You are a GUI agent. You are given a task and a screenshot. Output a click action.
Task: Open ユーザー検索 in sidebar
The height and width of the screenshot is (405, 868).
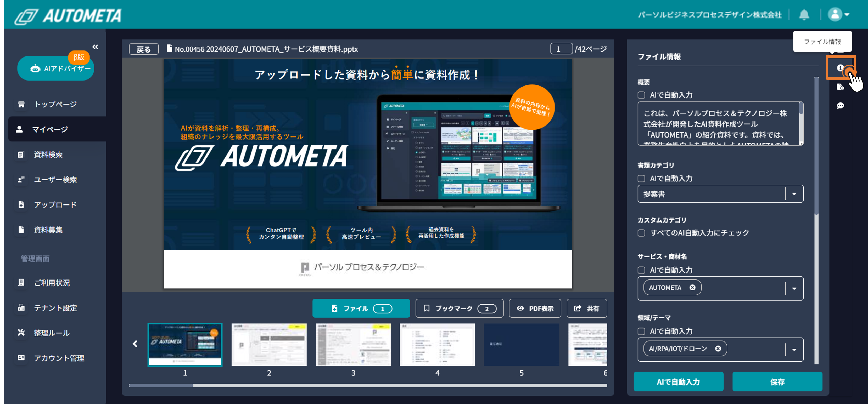(55, 180)
